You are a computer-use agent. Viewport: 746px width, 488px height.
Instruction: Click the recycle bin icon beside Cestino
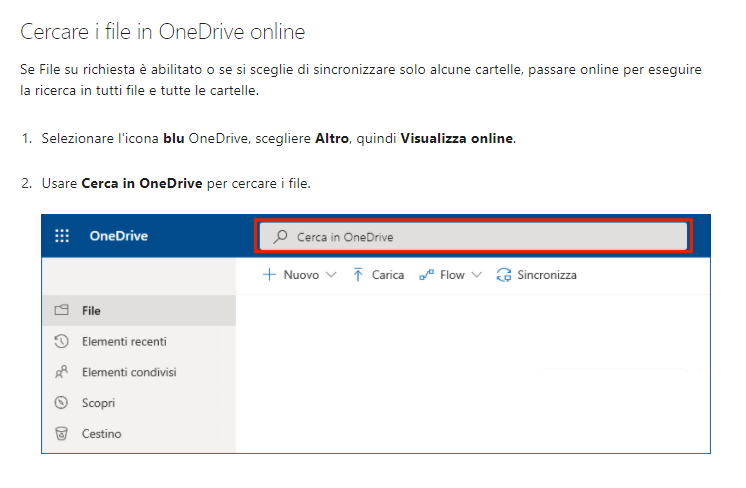point(61,433)
